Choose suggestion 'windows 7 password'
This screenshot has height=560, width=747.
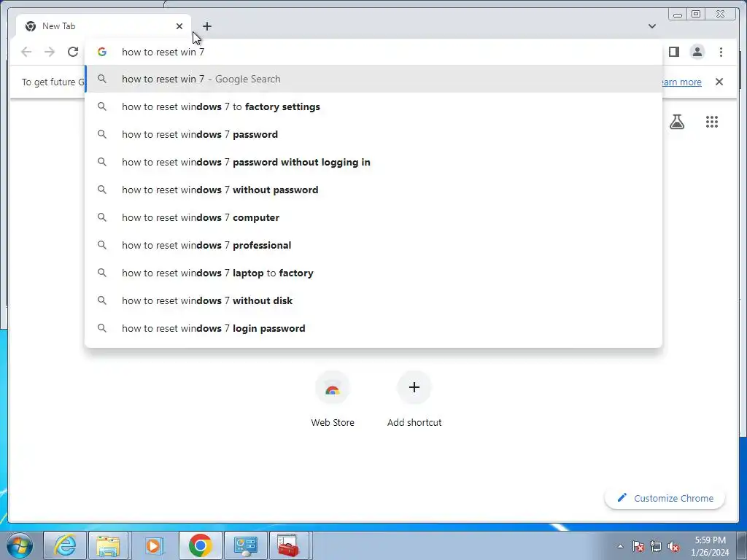(373, 134)
